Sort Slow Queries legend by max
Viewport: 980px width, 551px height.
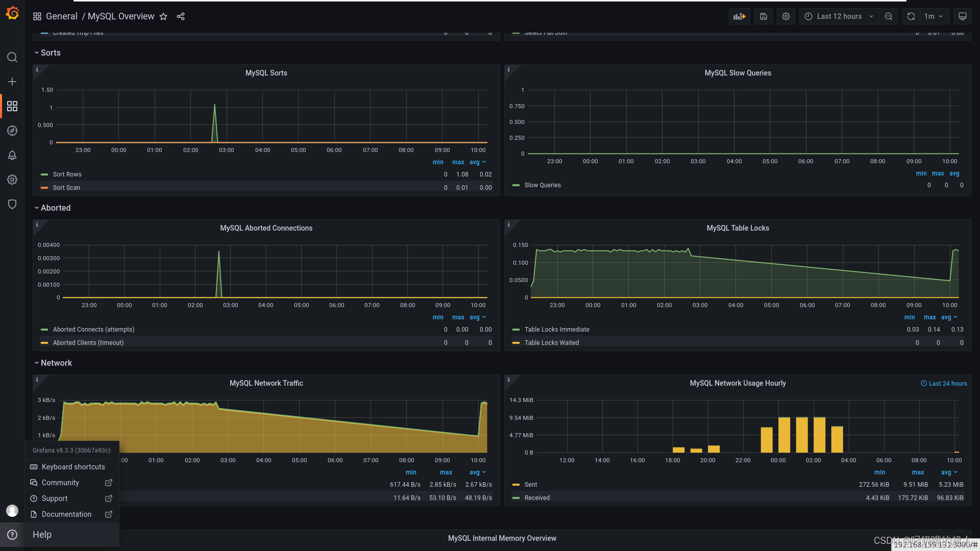(938, 173)
